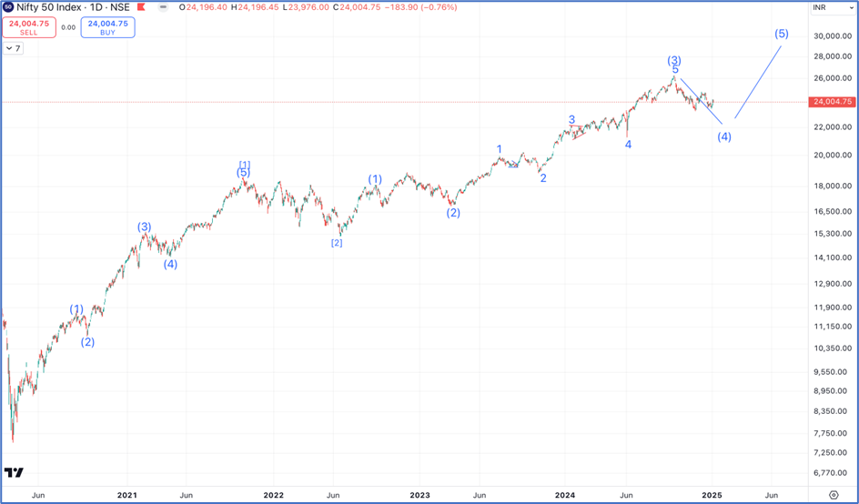Click the 2022 label on time axis

[273, 495]
